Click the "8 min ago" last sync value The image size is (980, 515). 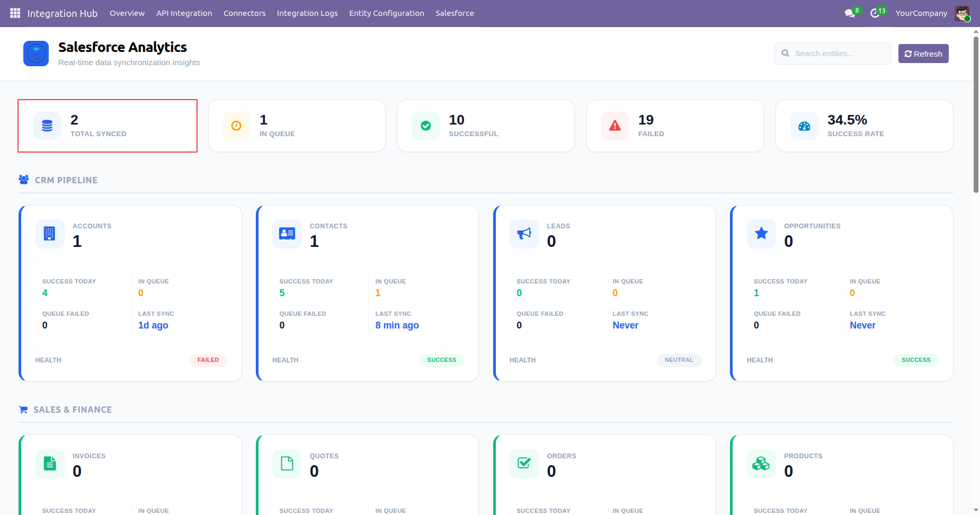tap(397, 325)
